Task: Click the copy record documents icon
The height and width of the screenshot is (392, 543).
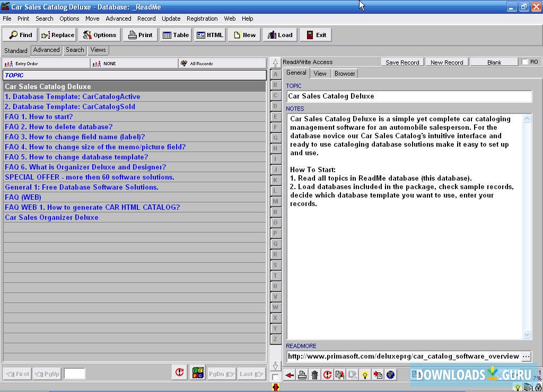Action: 340,375
